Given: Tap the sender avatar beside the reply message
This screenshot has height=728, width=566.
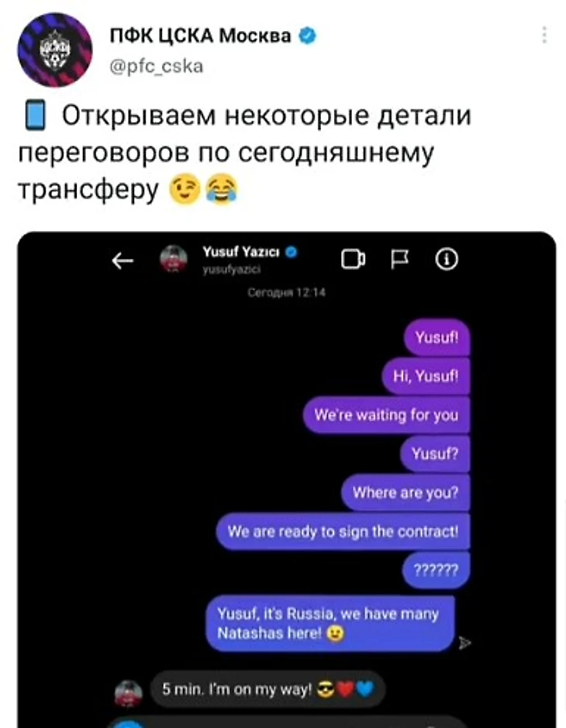Looking at the screenshot, I should [128, 693].
